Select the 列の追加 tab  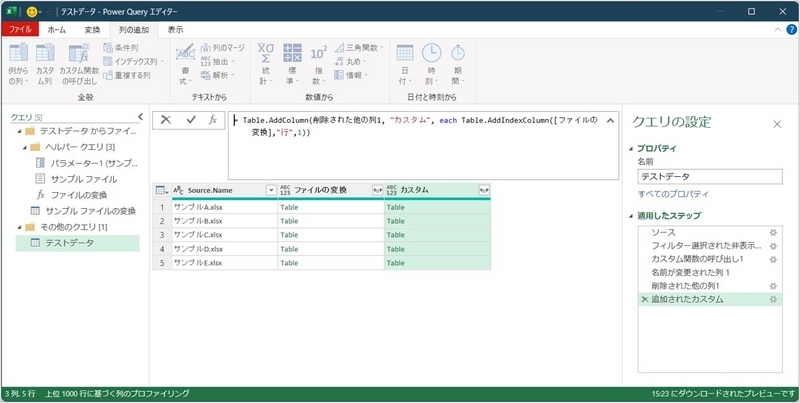click(134, 30)
